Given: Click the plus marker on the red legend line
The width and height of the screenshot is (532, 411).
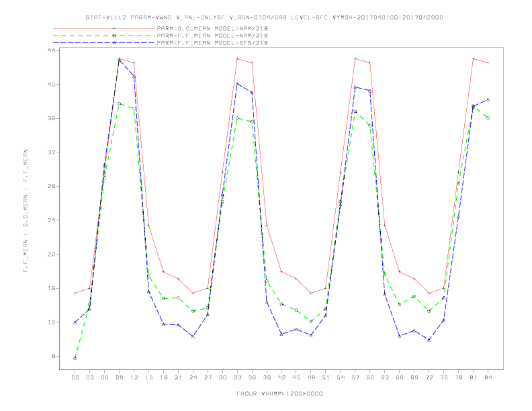Looking at the screenshot, I should click(x=114, y=28).
